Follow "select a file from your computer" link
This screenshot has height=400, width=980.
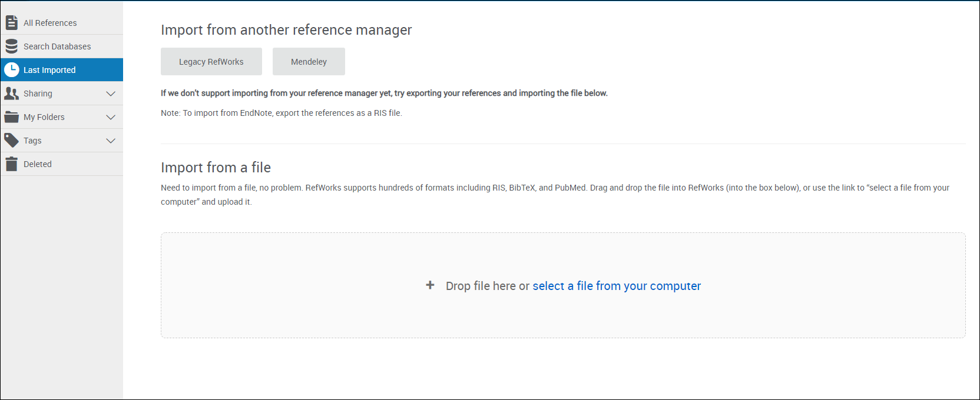click(x=617, y=286)
